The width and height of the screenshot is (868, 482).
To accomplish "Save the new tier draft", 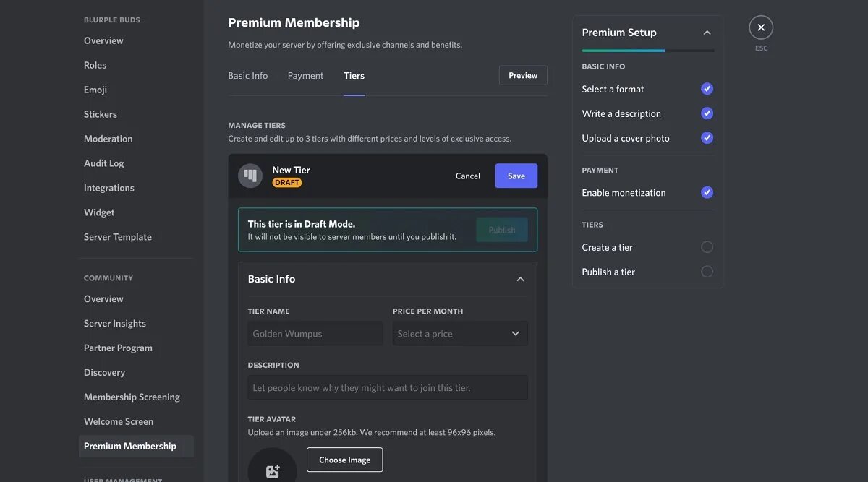I will 516,176.
